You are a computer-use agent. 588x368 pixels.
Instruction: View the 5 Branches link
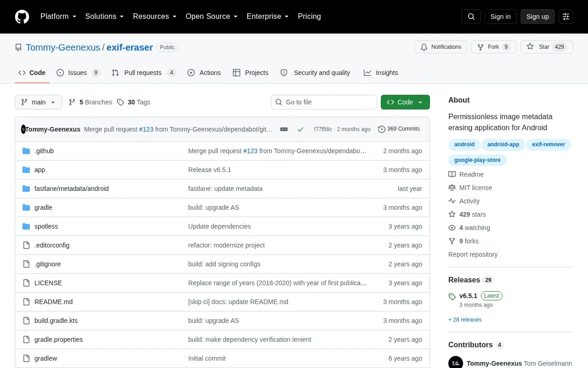click(x=90, y=102)
